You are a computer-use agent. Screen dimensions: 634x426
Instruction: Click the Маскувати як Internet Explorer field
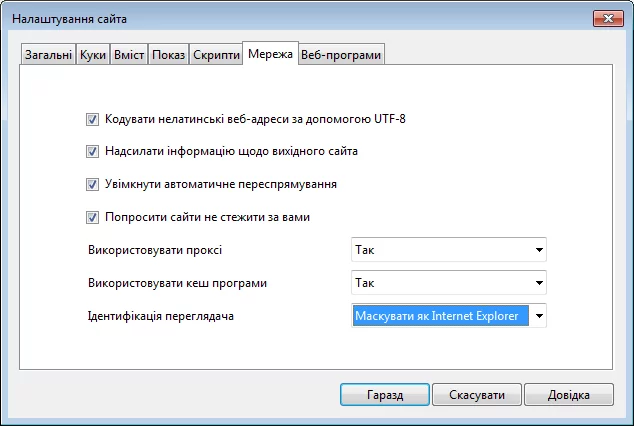(439, 316)
